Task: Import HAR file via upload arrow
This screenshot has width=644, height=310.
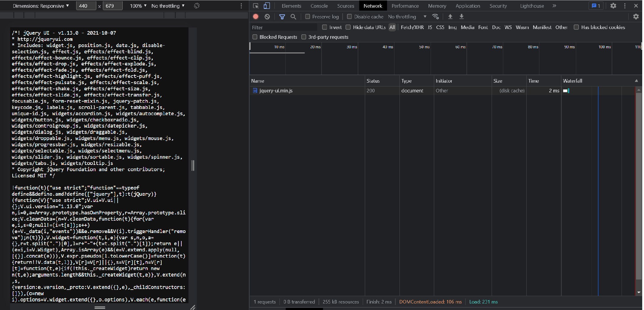Action: tap(450, 17)
